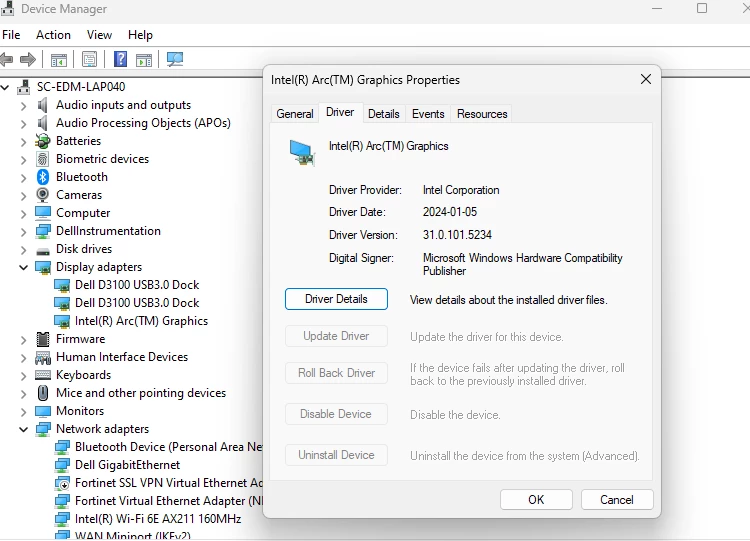The width and height of the screenshot is (750, 541).
Task: Select the Driver tab
Action: click(x=340, y=112)
